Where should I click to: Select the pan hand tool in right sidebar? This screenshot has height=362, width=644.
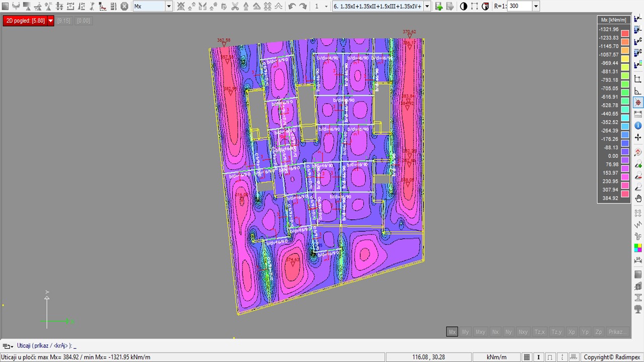638,198
